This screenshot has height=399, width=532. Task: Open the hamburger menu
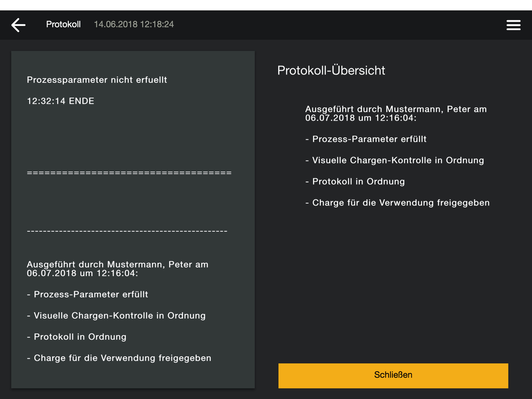click(x=513, y=25)
